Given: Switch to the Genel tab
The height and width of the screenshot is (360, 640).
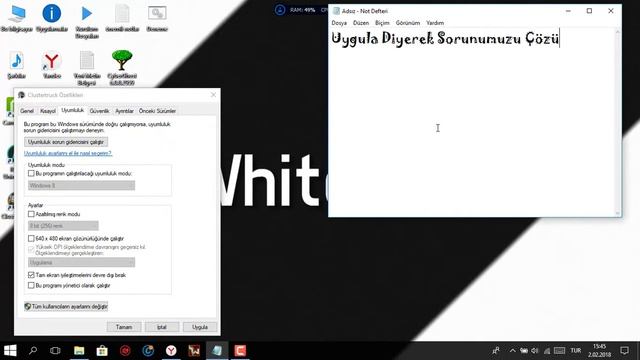Looking at the screenshot, I should 27,111.
